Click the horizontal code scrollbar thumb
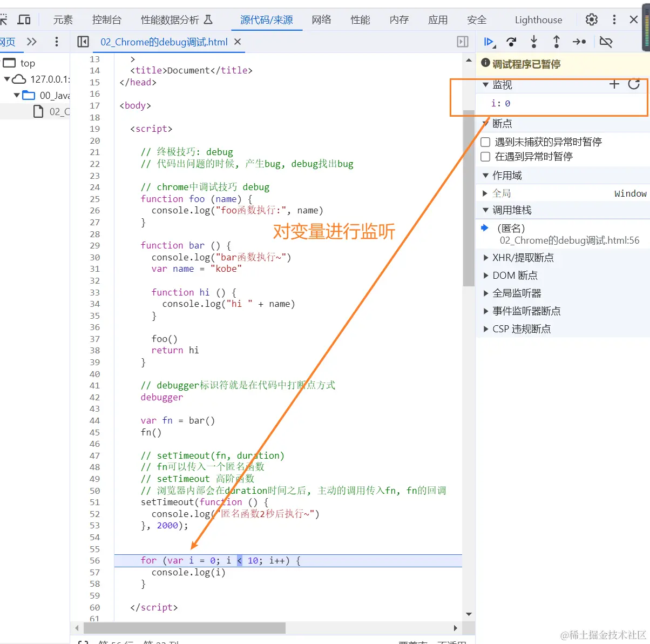 click(185, 628)
